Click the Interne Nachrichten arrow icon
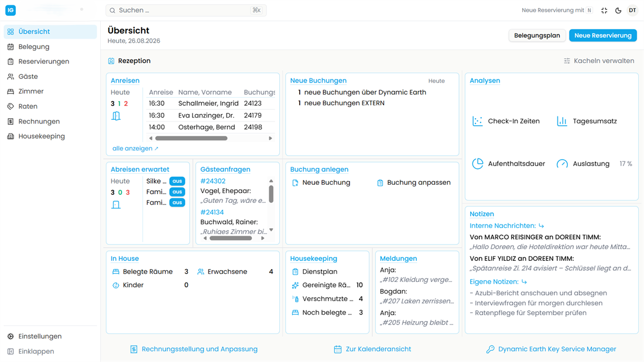Image resolution: width=644 pixels, height=362 pixels. click(x=542, y=226)
